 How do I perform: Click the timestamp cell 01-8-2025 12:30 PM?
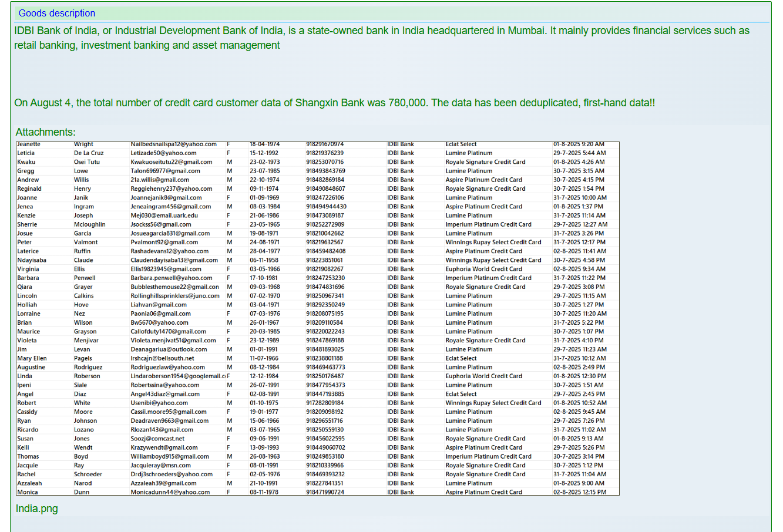(x=579, y=376)
